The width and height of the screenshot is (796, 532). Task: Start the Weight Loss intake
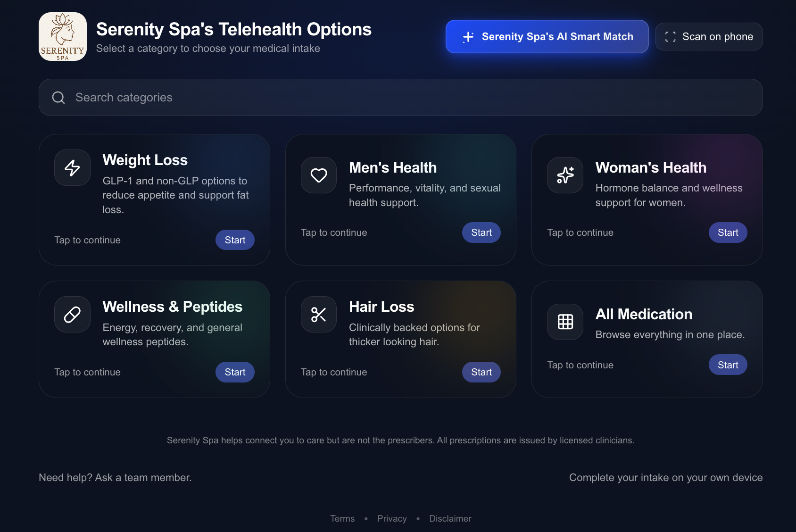pyautogui.click(x=235, y=240)
